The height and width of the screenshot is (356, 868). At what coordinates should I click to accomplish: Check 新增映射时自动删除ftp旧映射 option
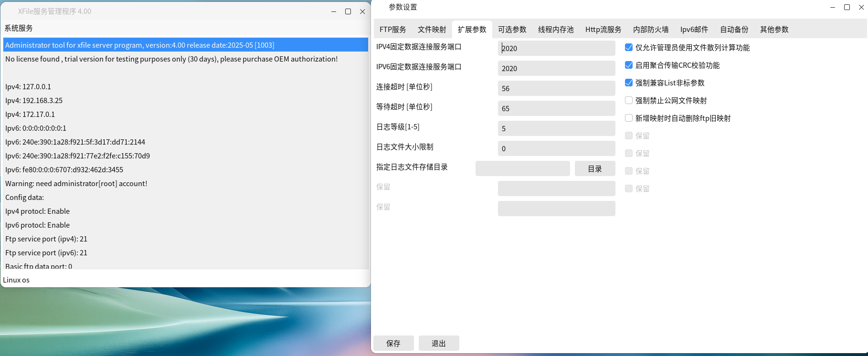(x=629, y=118)
